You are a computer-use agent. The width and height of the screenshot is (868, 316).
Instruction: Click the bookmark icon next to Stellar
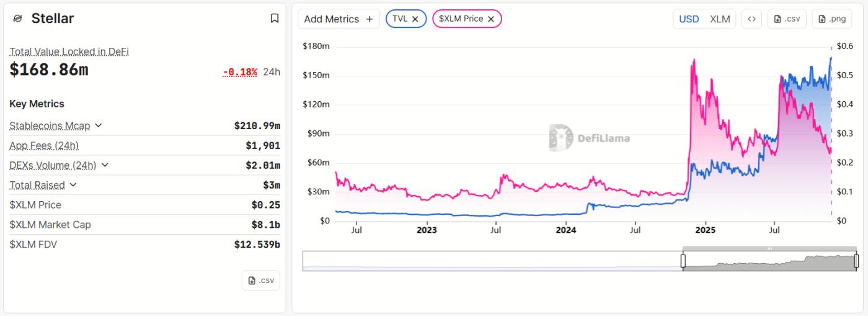click(275, 19)
